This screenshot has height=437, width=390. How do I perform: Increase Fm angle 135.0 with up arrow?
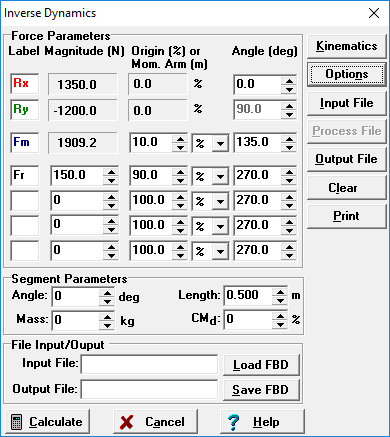(x=289, y=139)
